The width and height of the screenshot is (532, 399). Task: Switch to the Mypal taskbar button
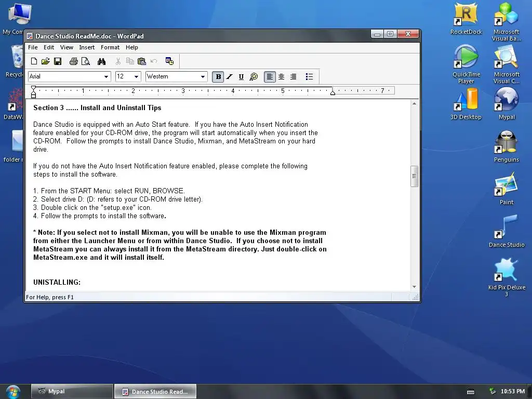point(72,392)
